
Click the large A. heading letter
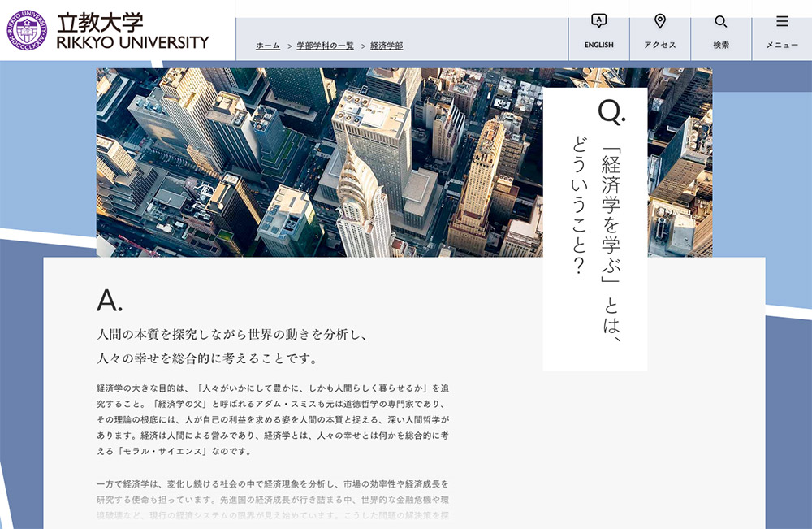[110, 300]
